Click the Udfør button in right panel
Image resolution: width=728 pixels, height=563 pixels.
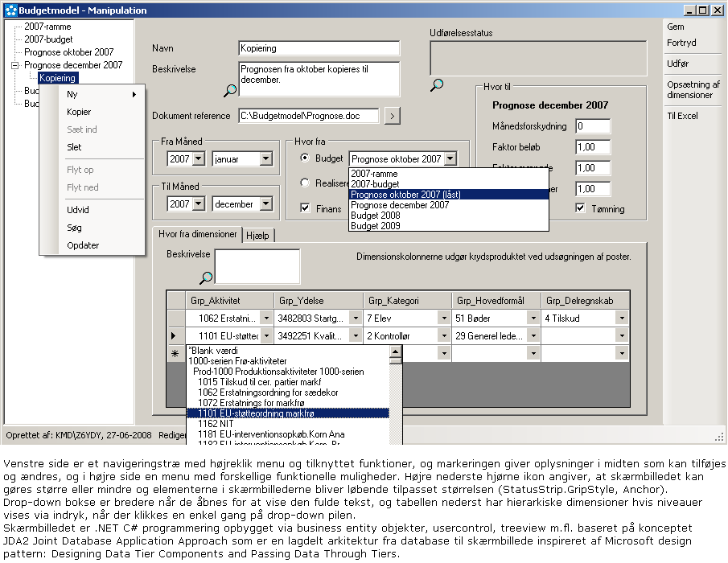pos(677,64)
